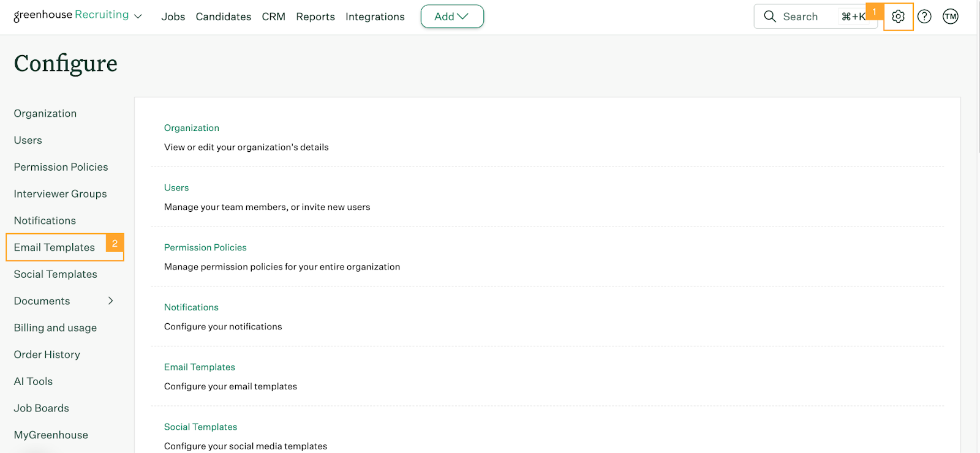Open Permission Policies link in main panel

tap(205, 247)
